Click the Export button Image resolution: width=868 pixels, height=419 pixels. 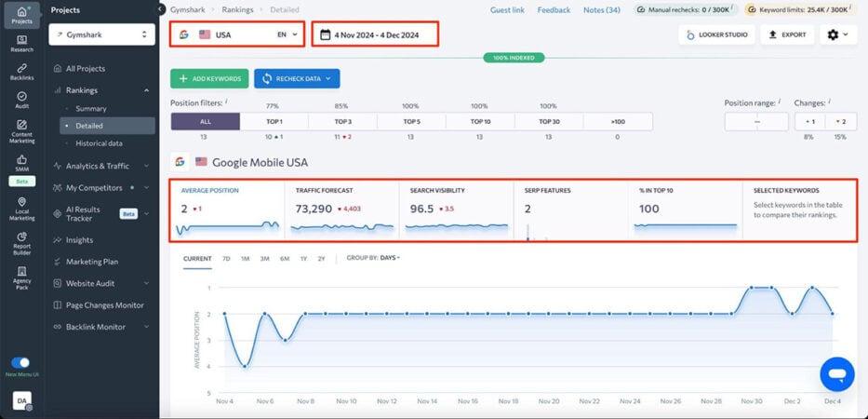click(787, 34)
